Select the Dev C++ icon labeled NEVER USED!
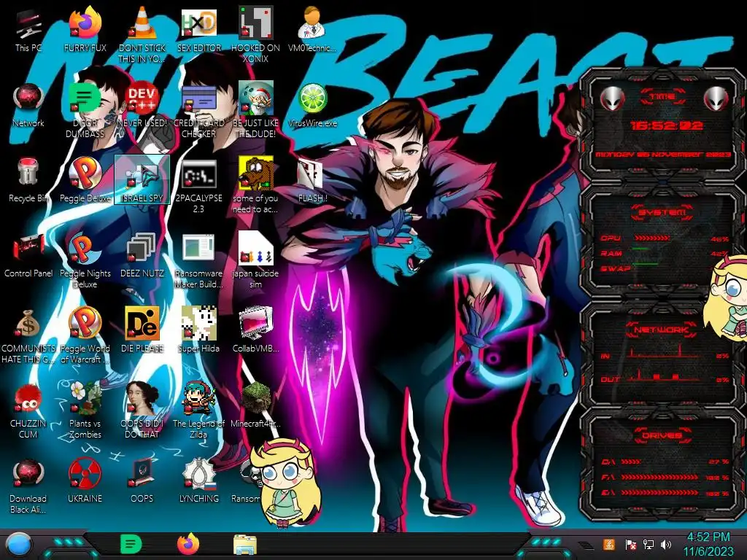Screen dimensions: 747x560 tap(142, 105)
